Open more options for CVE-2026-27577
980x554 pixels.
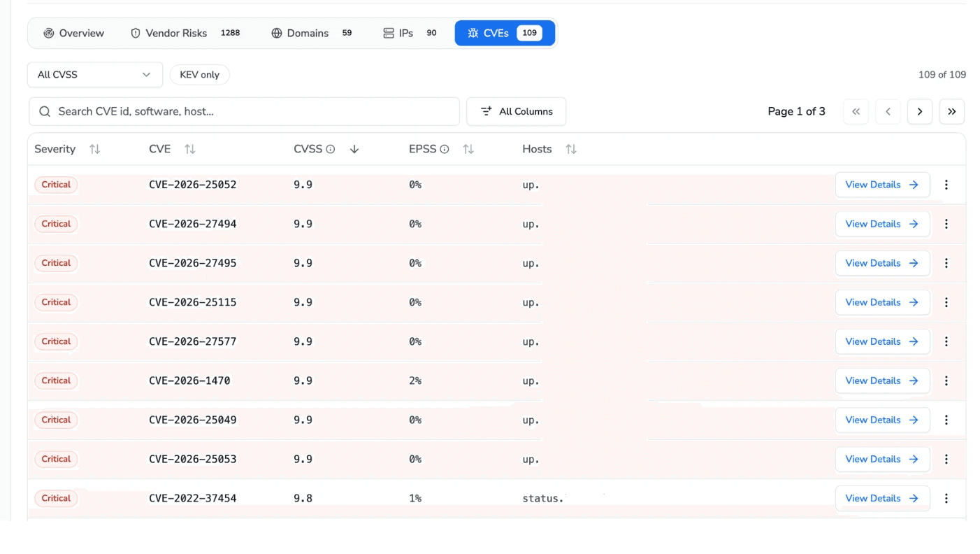(946, 341)
